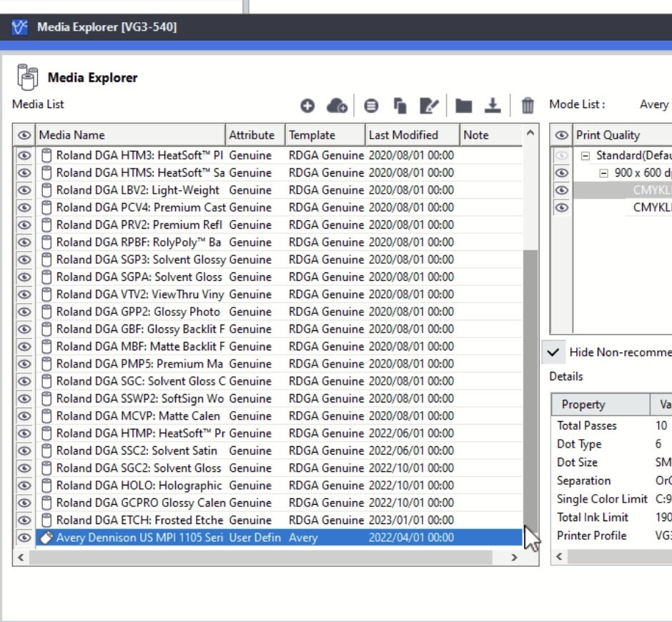Image resolution: width=672 pixels, height=622 pixels.
Task: Select Roland DGA SSC2: Solvent Satin row
Action: pyautogui.click(x=279, y=450)
